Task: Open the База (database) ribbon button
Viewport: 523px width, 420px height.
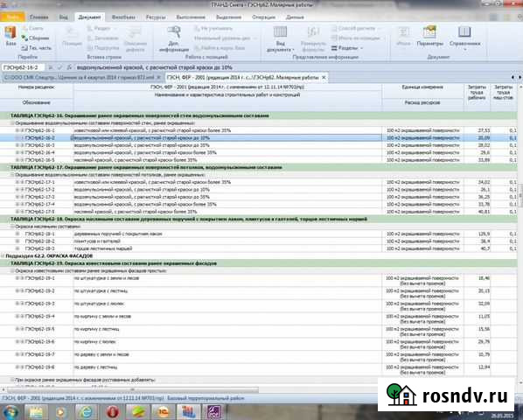Action: coord(10,37)
